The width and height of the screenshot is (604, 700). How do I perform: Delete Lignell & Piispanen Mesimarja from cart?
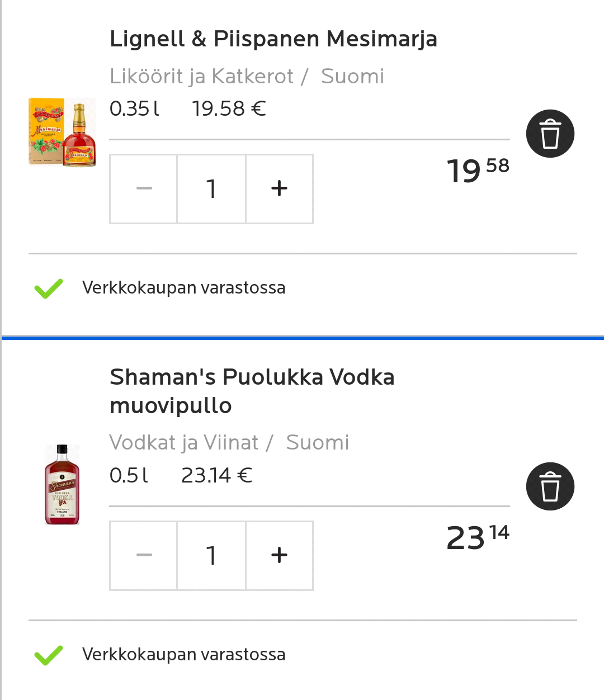[550, 134]
